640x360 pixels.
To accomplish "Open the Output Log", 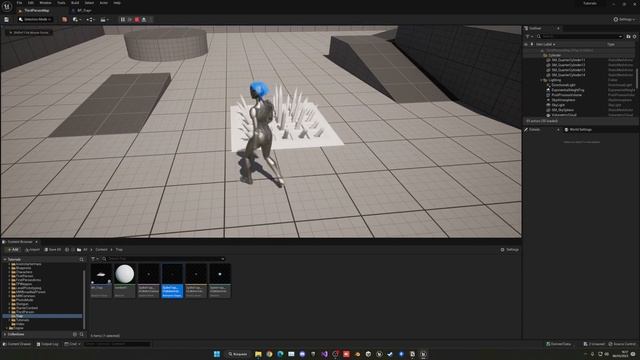I will pos(47,344).
